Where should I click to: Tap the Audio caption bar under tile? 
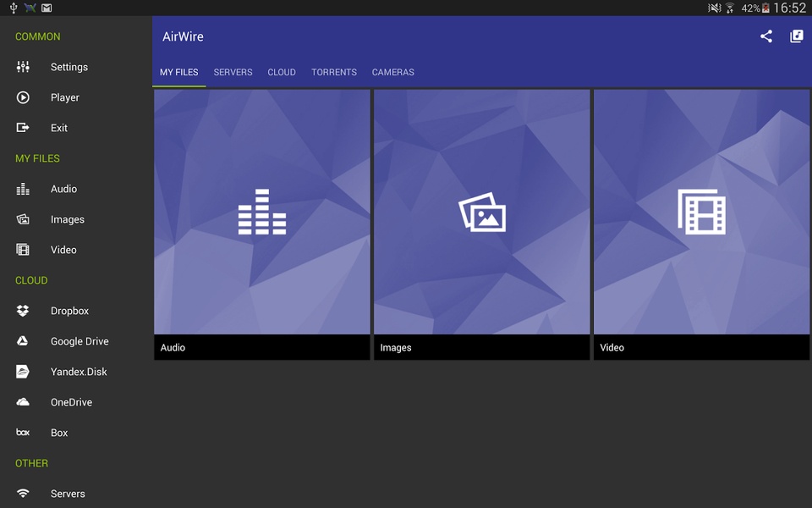[262, 347]
